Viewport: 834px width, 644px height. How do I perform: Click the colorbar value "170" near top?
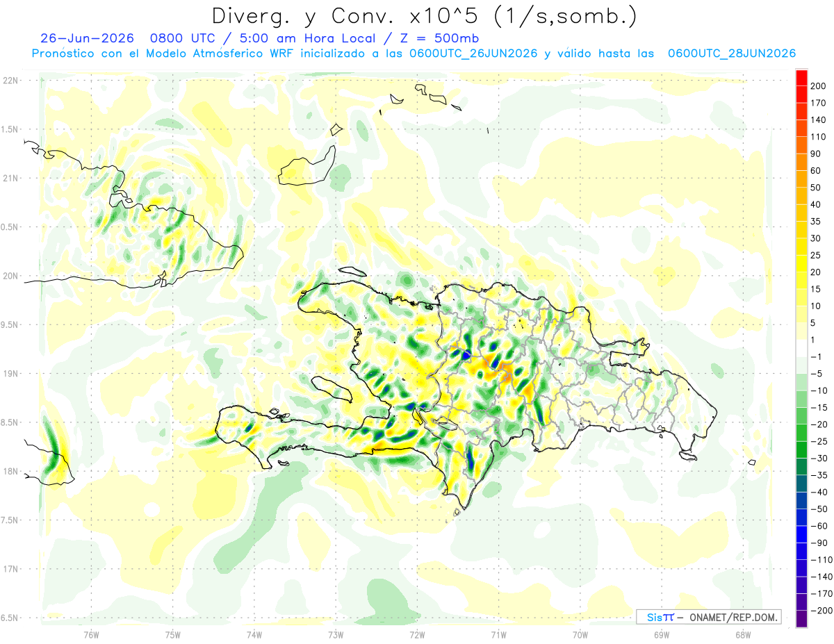point(819,104)
